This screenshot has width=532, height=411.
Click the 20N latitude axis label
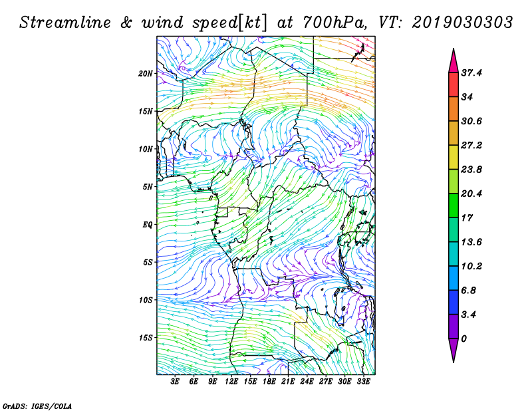[x=146, y=74]
